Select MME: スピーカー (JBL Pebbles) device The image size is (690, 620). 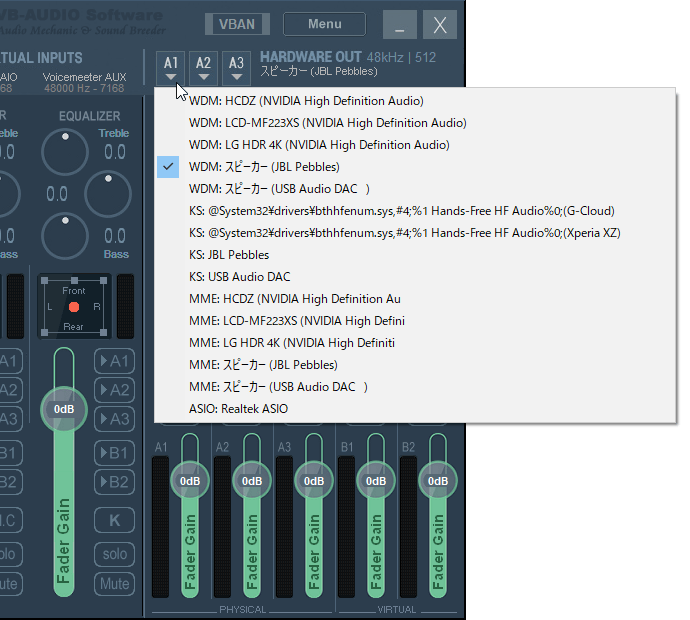pos(415,365)
